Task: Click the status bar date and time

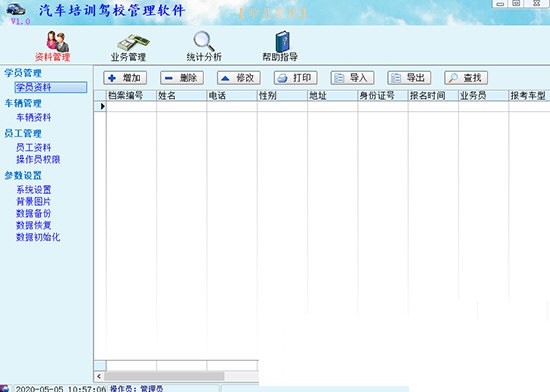Action: pyautogui.click(x=60, y=389)
